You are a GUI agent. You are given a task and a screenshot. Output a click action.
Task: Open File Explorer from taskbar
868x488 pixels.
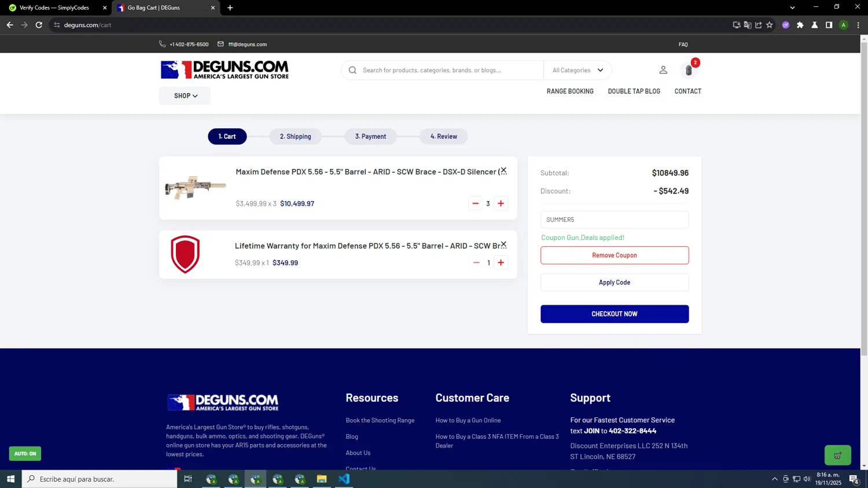click(x=322, y=479)
